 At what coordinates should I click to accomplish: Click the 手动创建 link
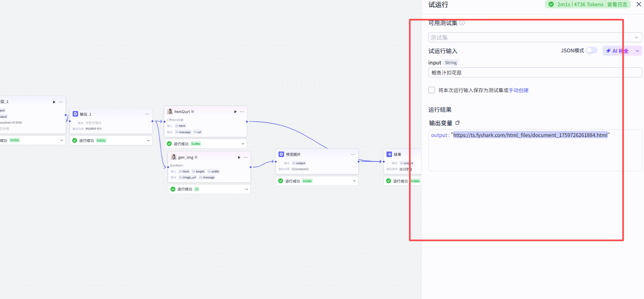[519, 90]
